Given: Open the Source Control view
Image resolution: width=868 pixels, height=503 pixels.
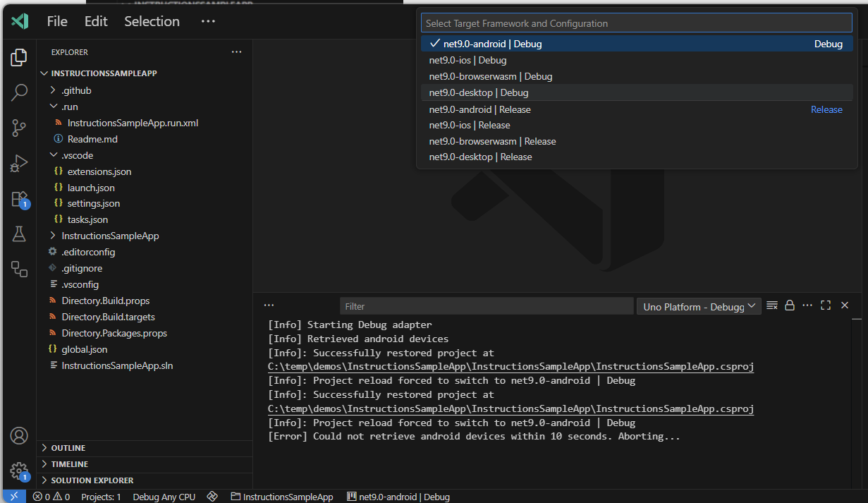Looking at the screenshot, I should click(19, 128).
